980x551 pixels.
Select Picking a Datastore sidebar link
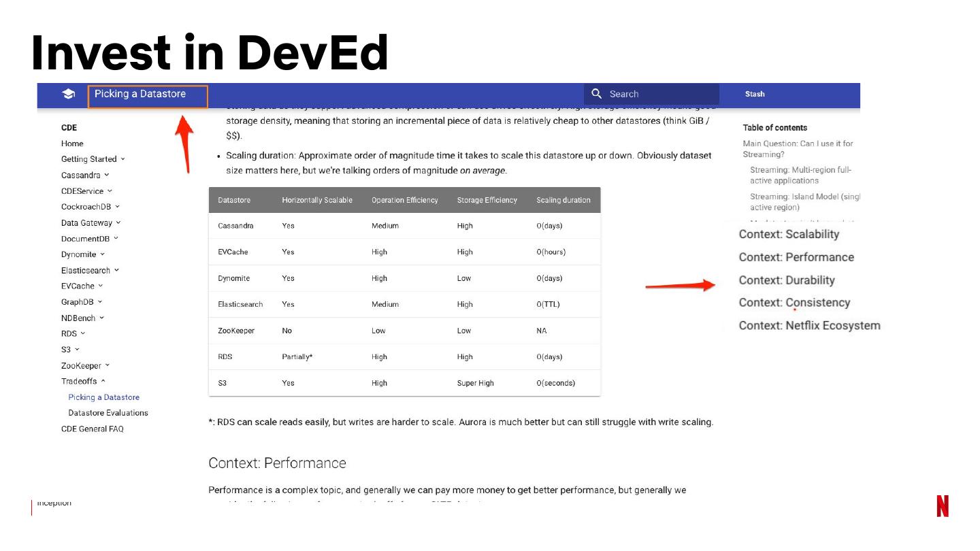[103, 397]
